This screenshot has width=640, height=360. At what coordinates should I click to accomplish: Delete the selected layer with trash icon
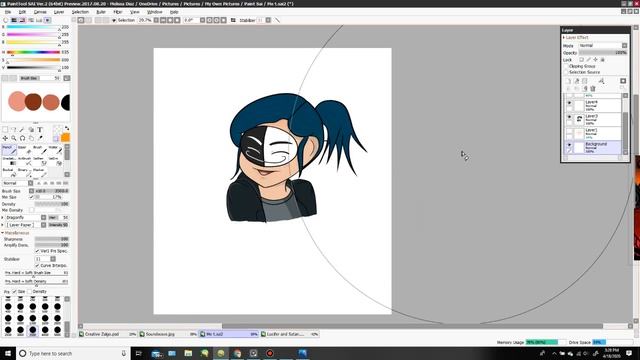pyautogui.click(x=593, y=89)
